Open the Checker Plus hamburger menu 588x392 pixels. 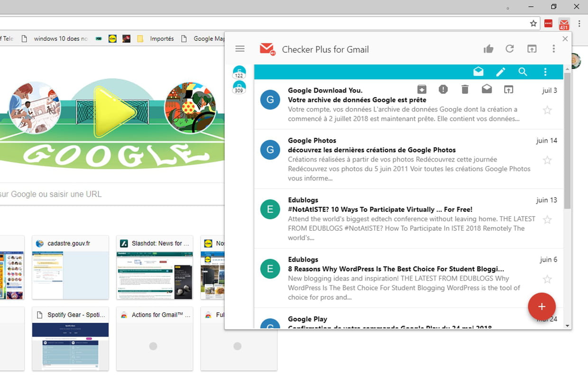pyautogui.click(x=240, y=49)
